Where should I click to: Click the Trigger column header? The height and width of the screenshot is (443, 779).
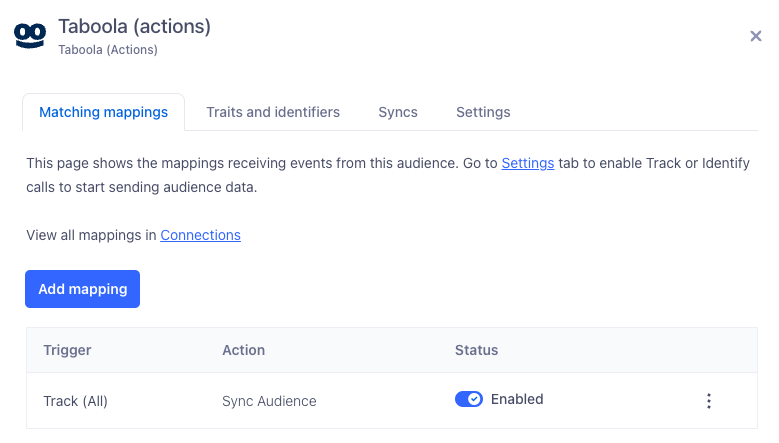click(67, 350)
